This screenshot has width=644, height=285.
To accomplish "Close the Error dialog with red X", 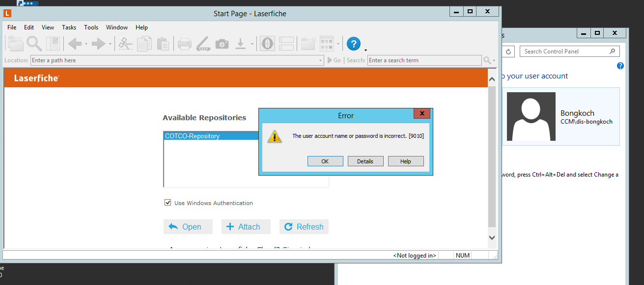I will pyautogui.click(x=422, y=114).
